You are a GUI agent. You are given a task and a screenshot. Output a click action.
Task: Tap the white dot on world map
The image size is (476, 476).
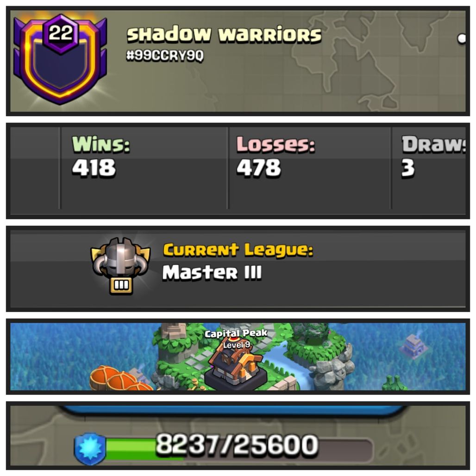click(x=462, y=38)
